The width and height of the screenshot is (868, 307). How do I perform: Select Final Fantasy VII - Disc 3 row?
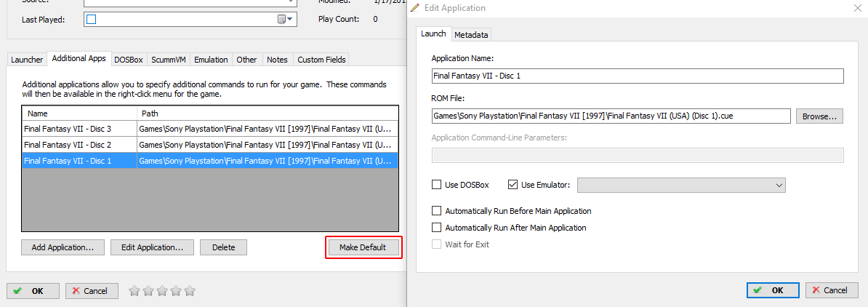click(210, 129)
